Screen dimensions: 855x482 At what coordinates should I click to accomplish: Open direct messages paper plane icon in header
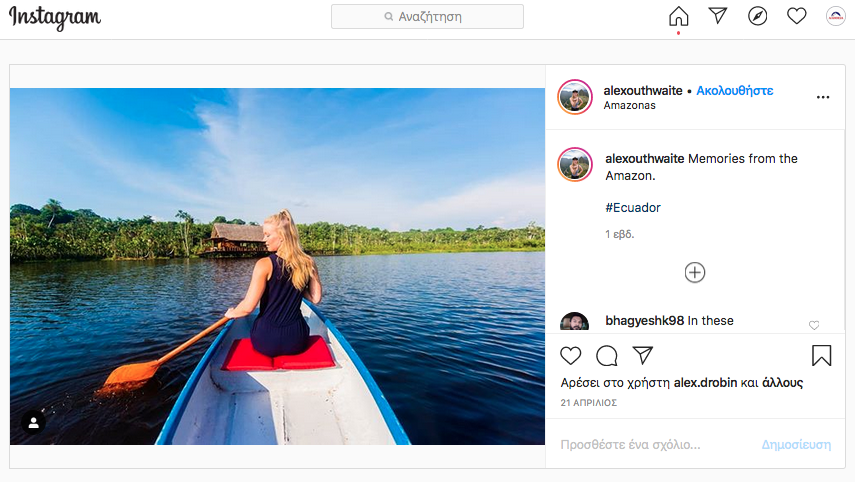[x=718, y=16]
